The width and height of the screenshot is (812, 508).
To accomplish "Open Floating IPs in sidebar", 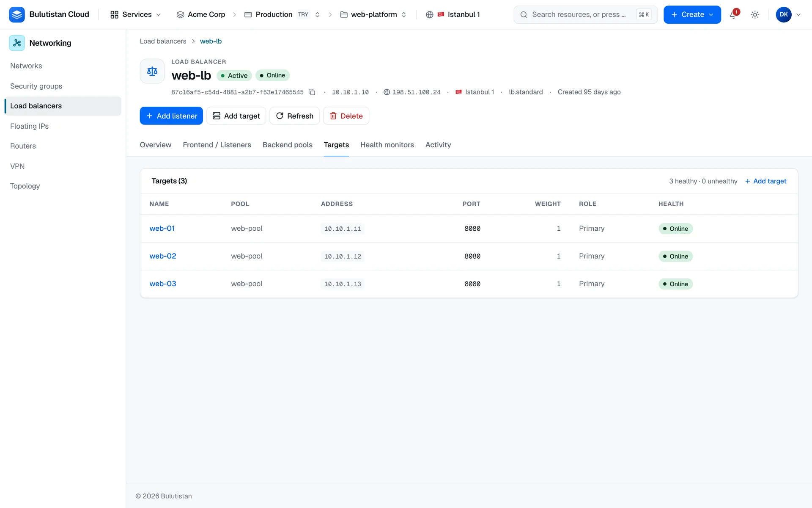I will point(63,126).
